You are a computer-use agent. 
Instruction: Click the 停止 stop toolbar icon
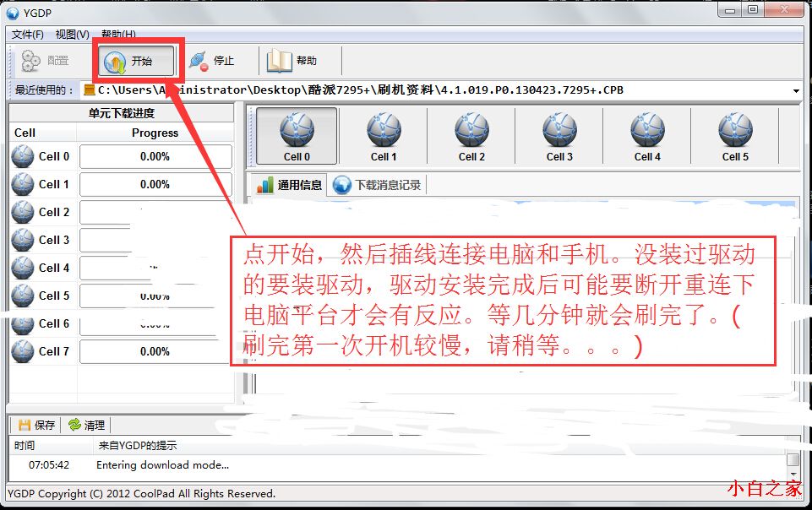point(199,61)
